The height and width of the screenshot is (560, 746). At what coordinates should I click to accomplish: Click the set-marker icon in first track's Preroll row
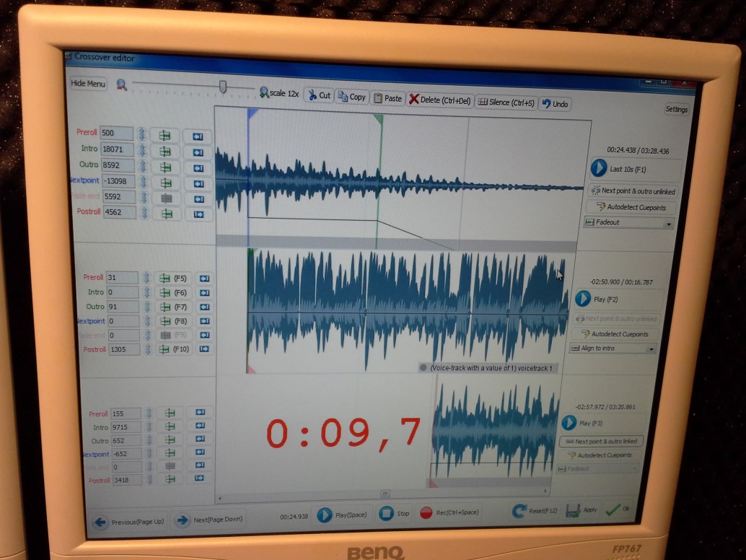tap(164, 136)
